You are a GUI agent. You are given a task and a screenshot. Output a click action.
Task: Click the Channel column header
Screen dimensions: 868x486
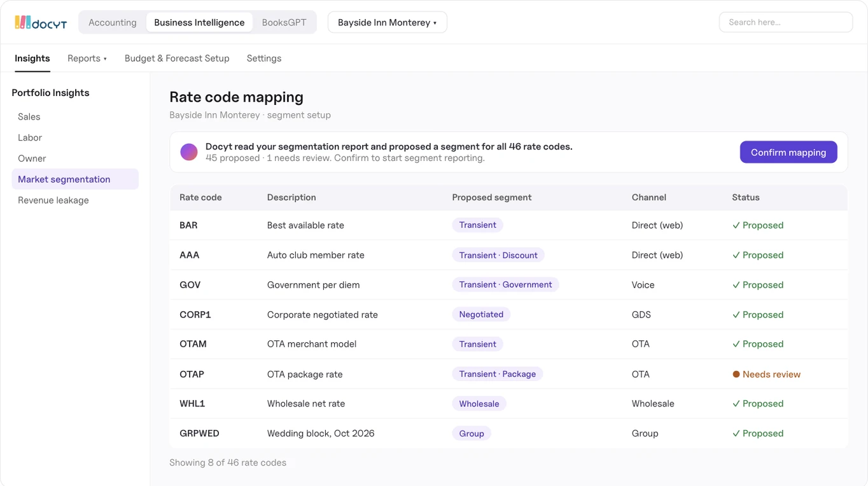pos(649,197)
